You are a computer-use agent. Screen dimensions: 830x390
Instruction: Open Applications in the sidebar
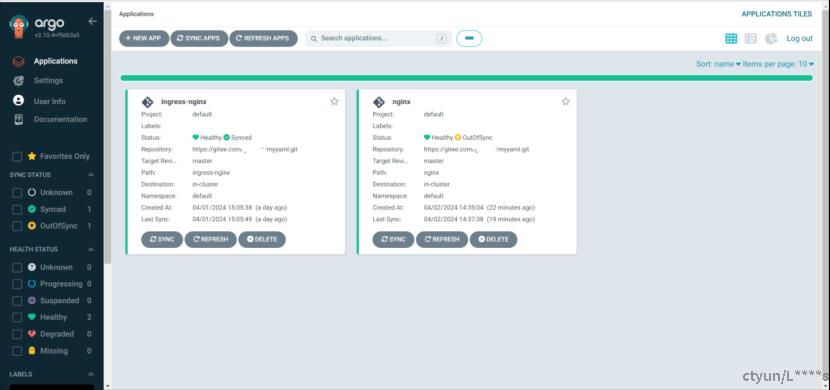(x=56, y=61)
